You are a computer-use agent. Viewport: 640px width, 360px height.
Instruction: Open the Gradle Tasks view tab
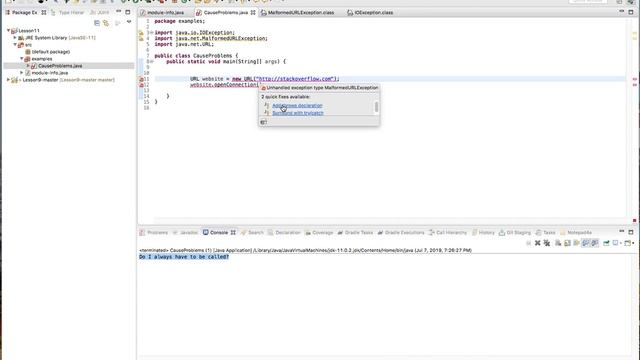(x=355, y=233)
